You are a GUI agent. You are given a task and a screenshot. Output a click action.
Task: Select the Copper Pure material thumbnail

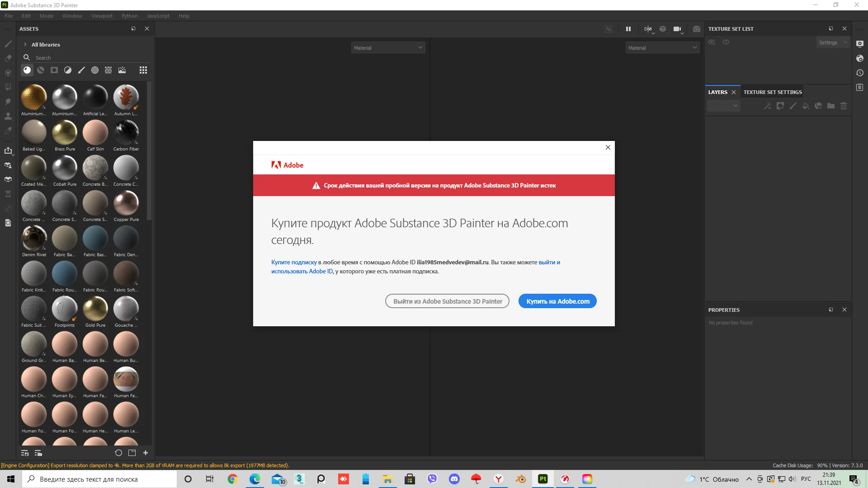click(x=126, y=203)
